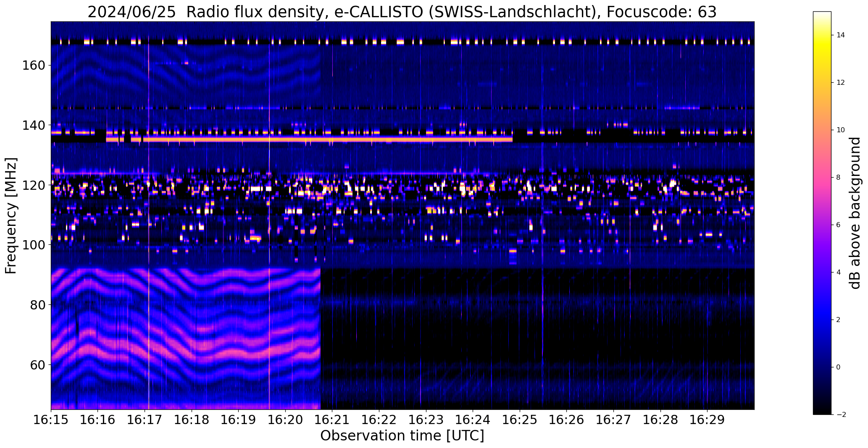Click the 100 MHz frequency tick label
The height and width of the screenshot is (448, 868).
(x=34, y=245)
